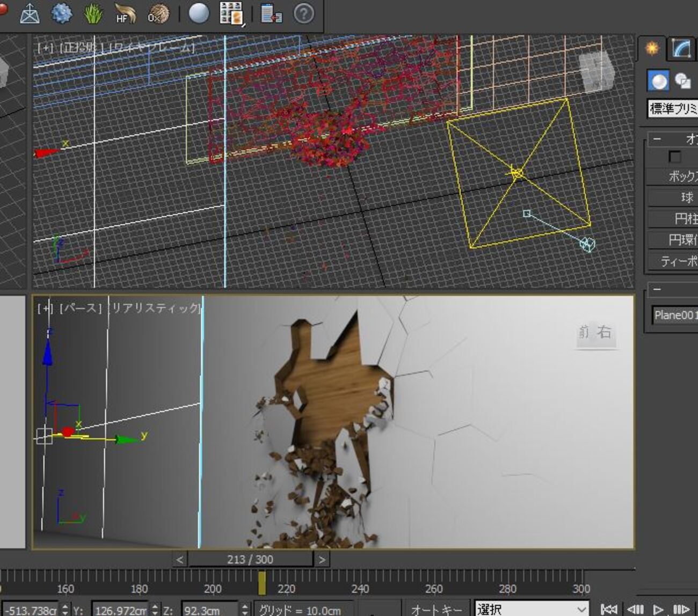Select the Geometry category sphere icon
This screenshot has width=698, height=616.
[x=658, y=81]
